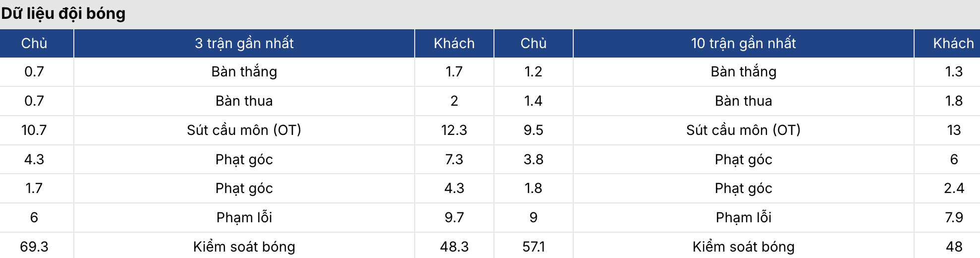Click the home possession value 57.1

(533, 247)
